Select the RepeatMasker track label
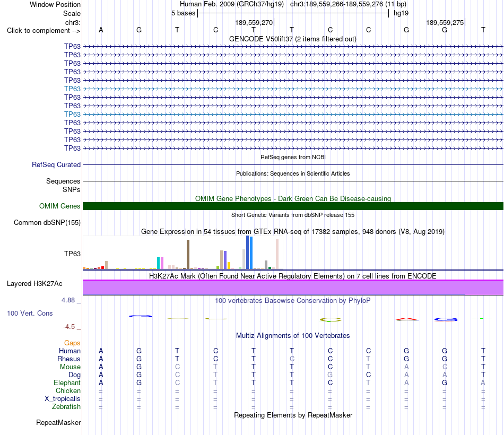This screenshot has height=435, width=504. pyautogui.click(x=58, y=422)
